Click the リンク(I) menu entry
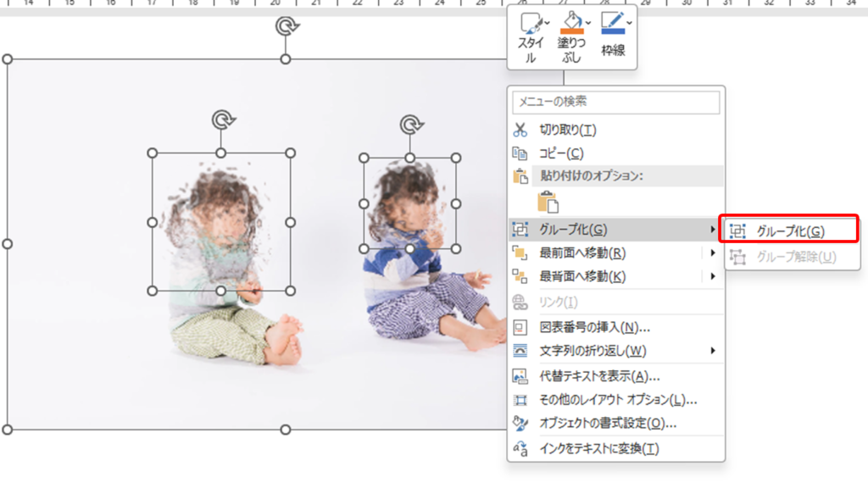The width and height of the screenshot is (868, 483). click(x=616, y=302)
